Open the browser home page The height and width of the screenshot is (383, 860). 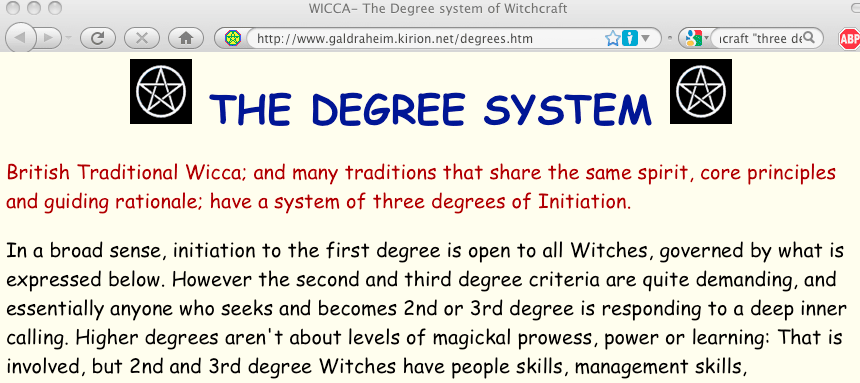pyautogui.click(x=186, y=38)
